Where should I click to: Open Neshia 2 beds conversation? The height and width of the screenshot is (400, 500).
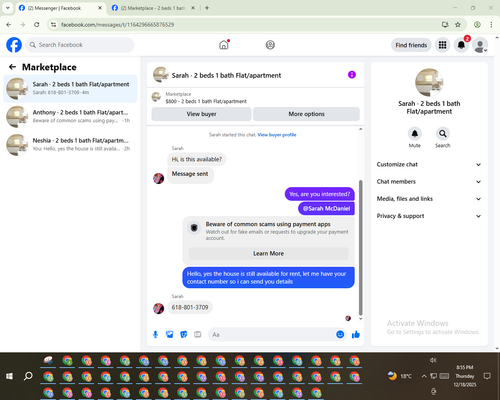(70, 144)
